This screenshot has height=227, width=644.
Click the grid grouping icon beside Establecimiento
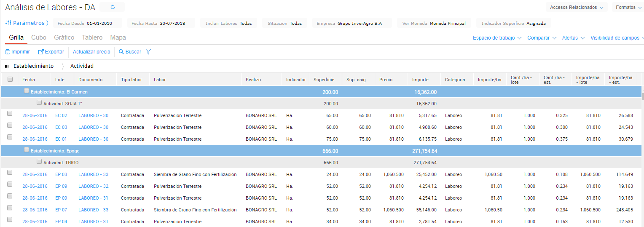coord(7,67)
